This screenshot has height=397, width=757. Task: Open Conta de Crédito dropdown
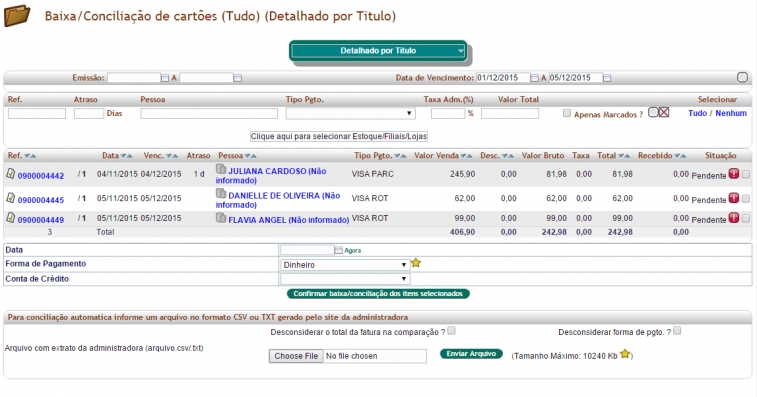pyautogui.click(x=345, y=279)
